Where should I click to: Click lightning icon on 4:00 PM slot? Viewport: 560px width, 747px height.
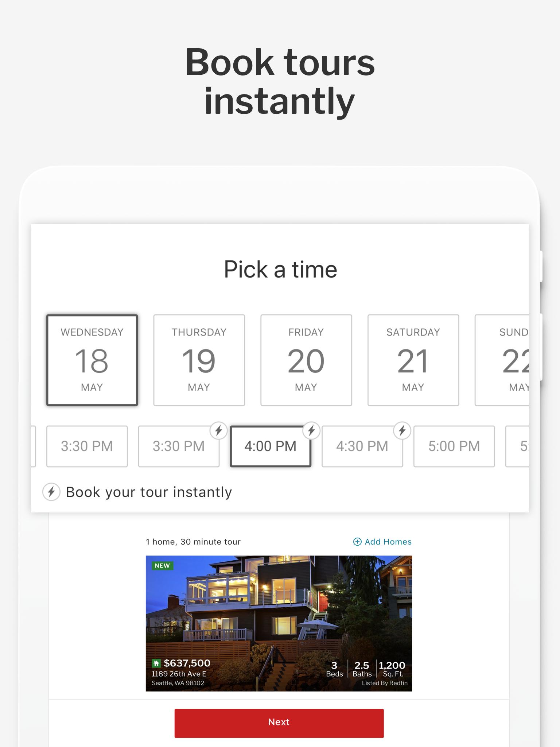pos(311,431)
